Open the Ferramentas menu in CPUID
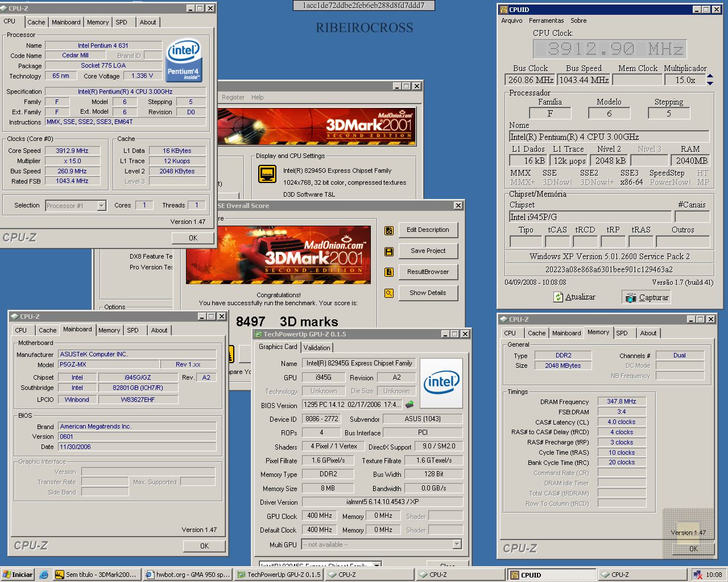 [546, 20]
